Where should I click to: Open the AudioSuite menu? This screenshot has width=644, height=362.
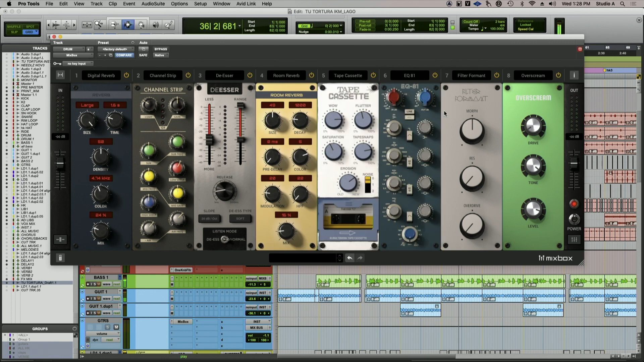pos(153,4)
